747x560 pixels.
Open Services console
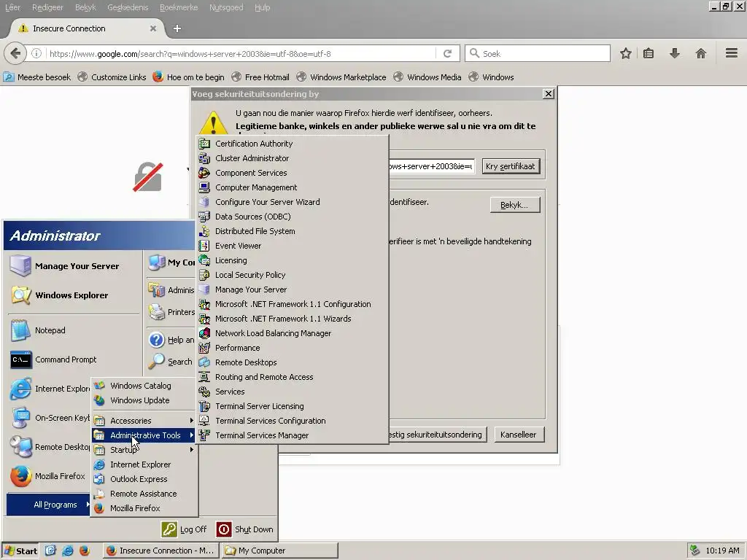click(x=293, y=392)
